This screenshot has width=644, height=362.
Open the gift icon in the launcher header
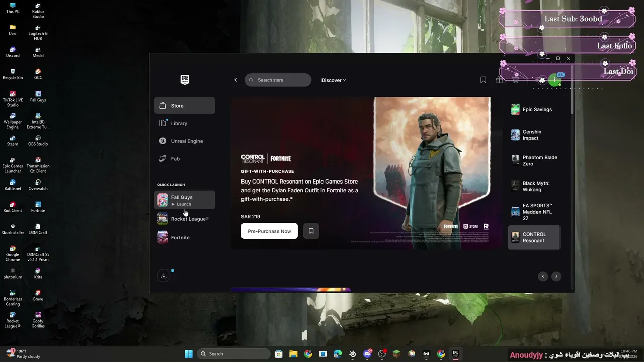point(499,80)
